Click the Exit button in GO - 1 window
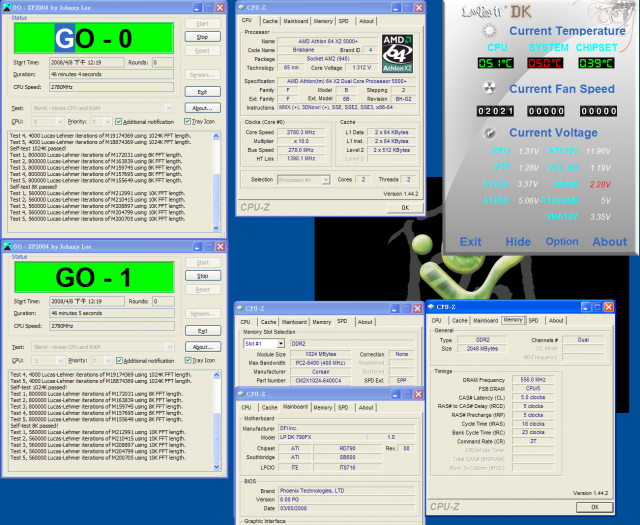This screenshot has height=525, width=640. pyautogui.click(x=203, y=331)
